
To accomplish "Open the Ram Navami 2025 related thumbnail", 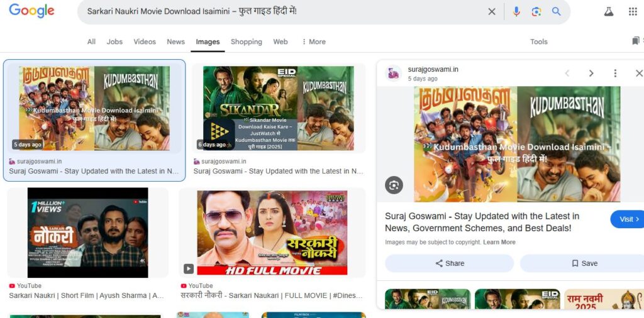I will (x=604, y=299).
